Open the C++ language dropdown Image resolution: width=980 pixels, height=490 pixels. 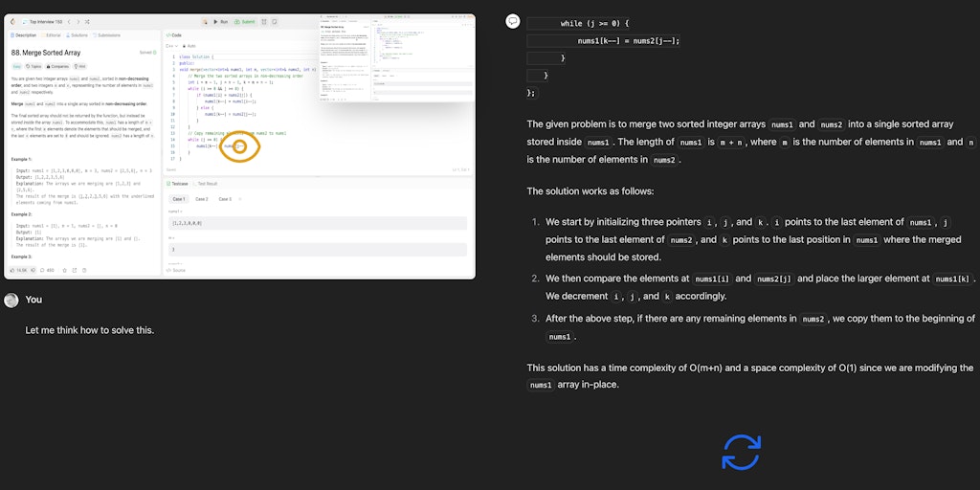pyautogui.click(x=173, y=45)
